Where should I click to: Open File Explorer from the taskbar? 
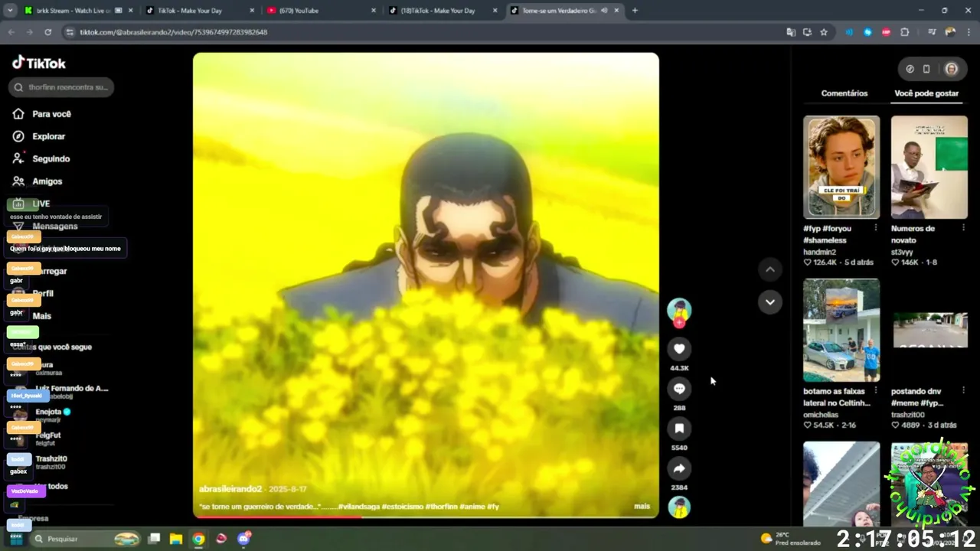tap(175, 539)
